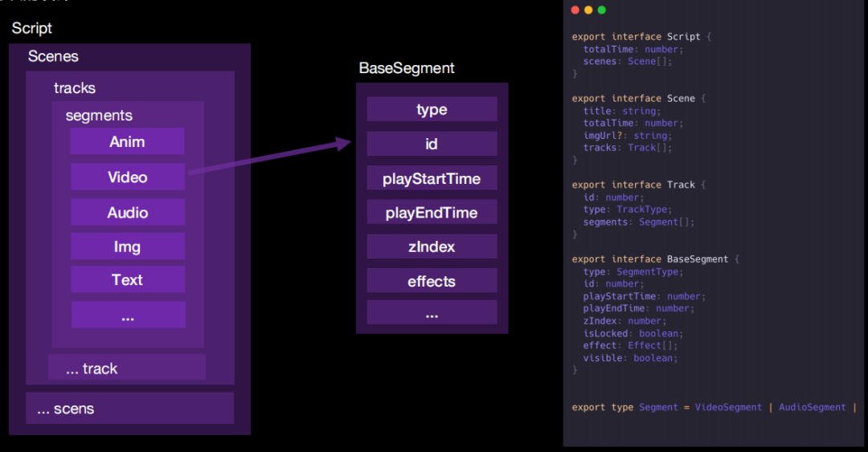Click the yellow minimize dot on code window

[x=588, y=10]
